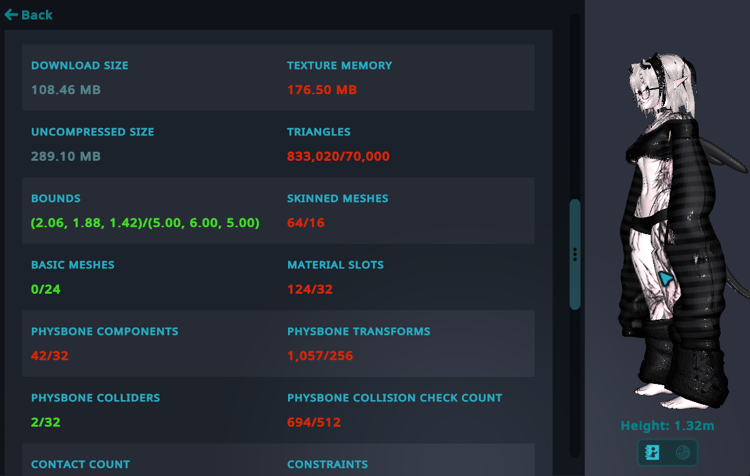Select the SKINNED MESHES label
Image resolution: width=750 pixels, height=476 pixels.
click(x=338, y=199)
